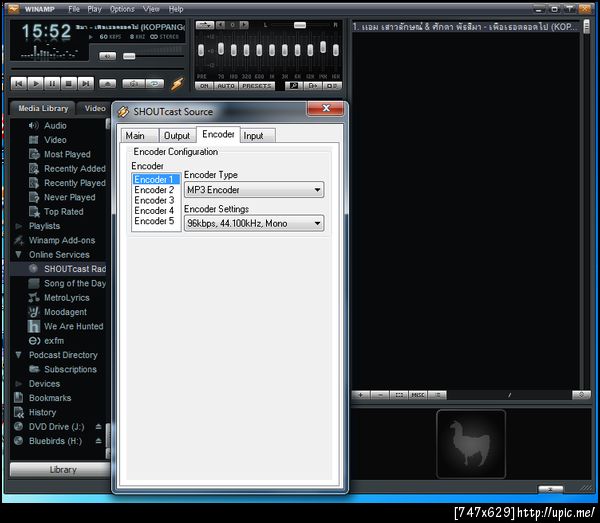Screen dimensions: 600x523
Task: Open the We Are Hunted service
Action: [73, 326]
